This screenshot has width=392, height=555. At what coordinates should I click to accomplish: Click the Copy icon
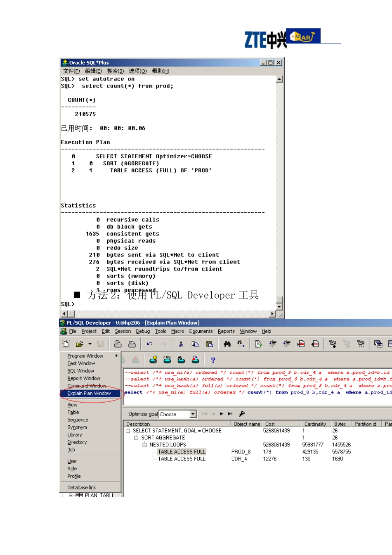(195, 344)
